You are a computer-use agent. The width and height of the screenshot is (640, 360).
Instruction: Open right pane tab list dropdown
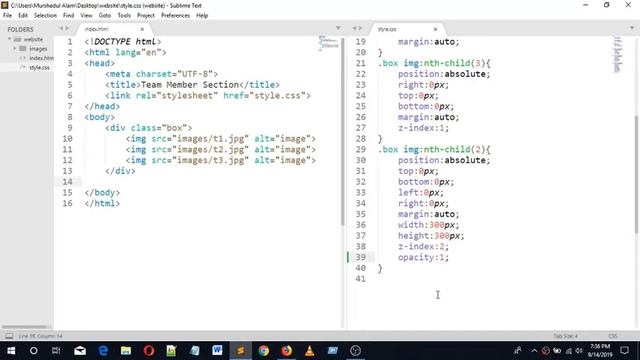(x=632, y=28)
